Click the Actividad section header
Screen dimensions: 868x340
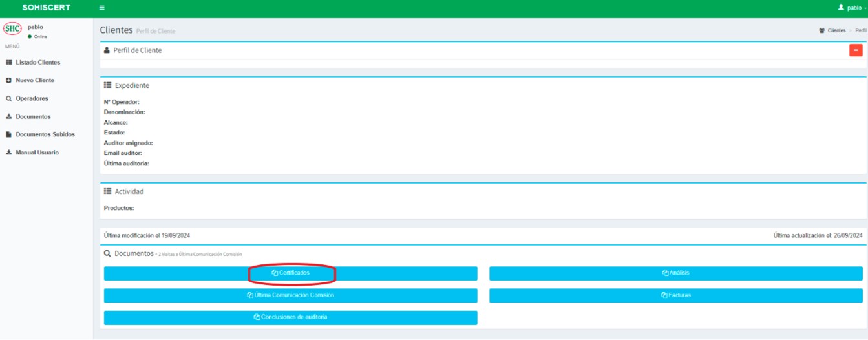[129, 191]
